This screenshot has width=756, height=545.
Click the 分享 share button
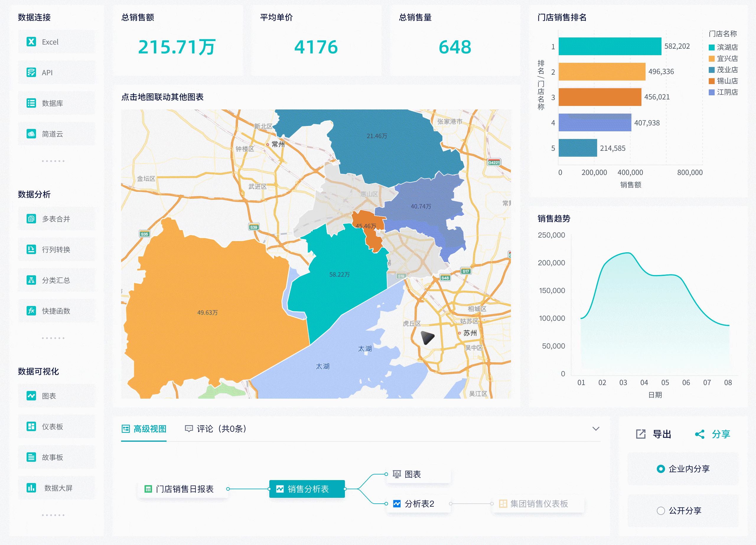coord(713,434)
